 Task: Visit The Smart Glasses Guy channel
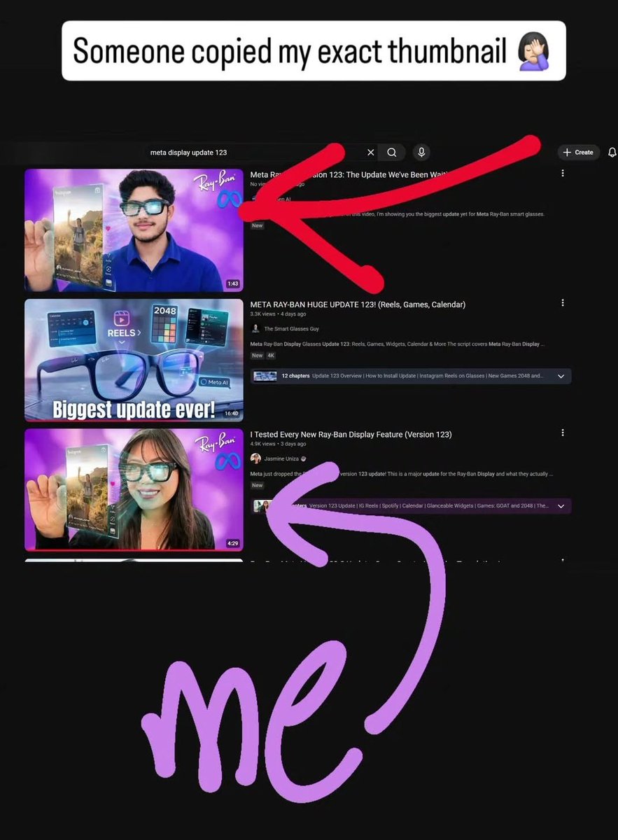(294, 328)
